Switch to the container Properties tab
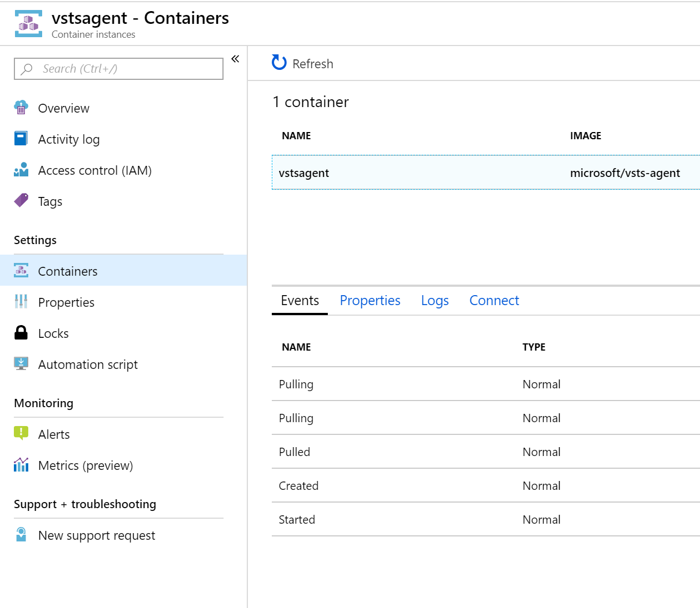The image size is (700, 608). tap(370, 301)
